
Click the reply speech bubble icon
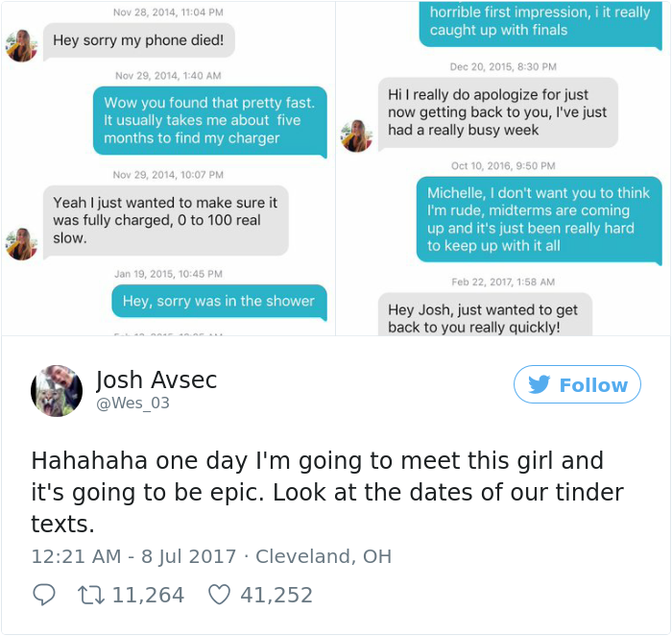click(44, 596)
